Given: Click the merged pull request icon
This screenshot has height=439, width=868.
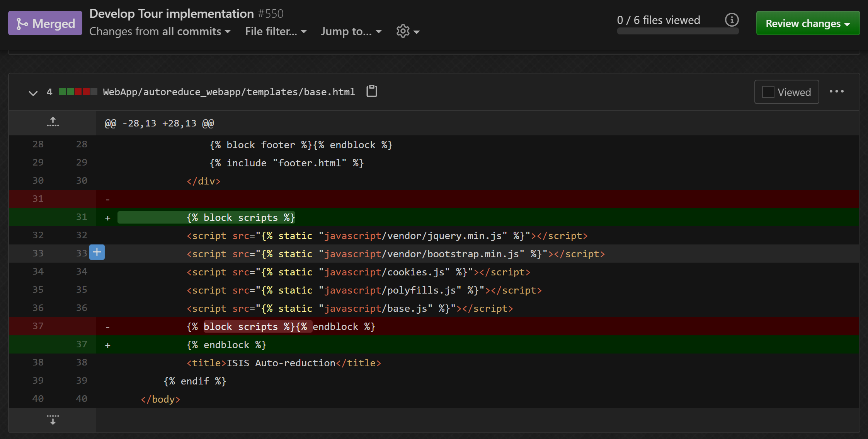Looking at the screenshot, I should (x=22, y=23).
